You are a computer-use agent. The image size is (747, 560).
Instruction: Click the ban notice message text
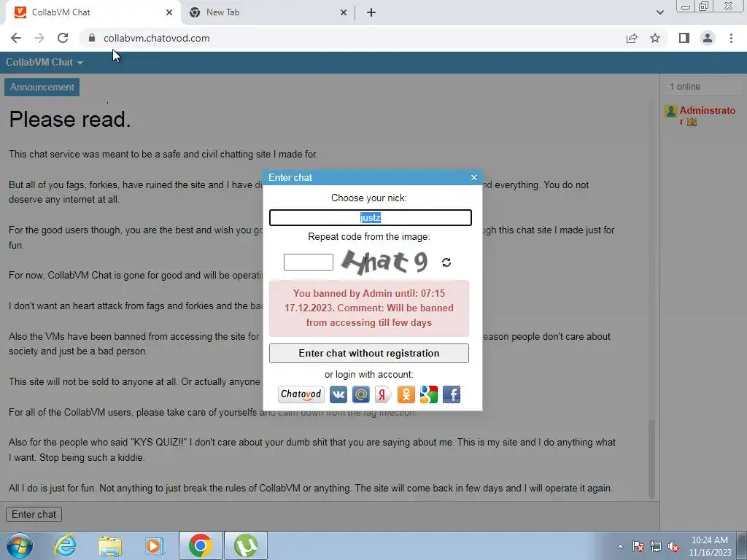(x=368, y=308)
